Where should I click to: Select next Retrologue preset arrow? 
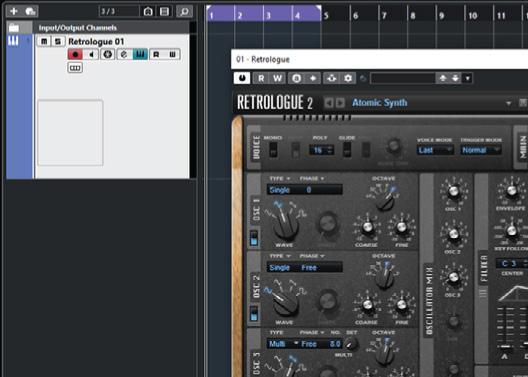[x=340, y=103]
